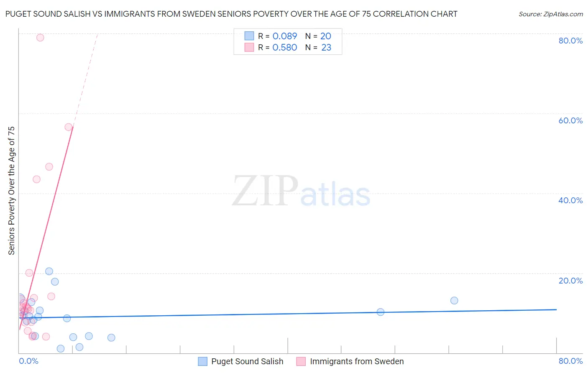Click the 0.0% x-axis label
Image resolution: width=588 pixels, height=373 pixels.
(x=28, y=361)
